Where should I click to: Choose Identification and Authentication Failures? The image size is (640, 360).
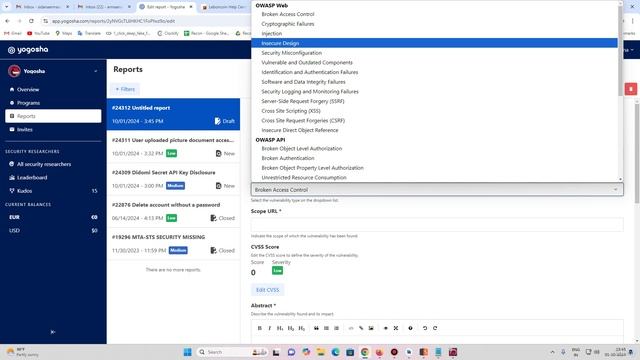[x=434, y=72]
